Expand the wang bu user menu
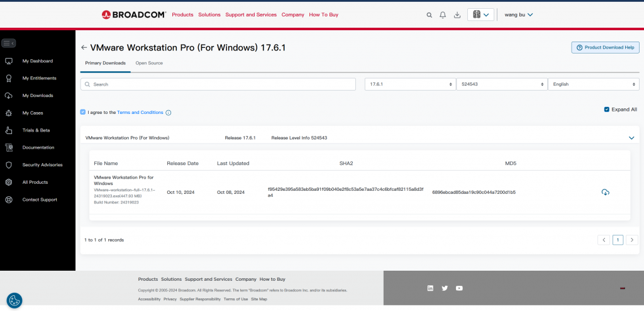Screen dimensions: 644x311 [x=518, y=15]
